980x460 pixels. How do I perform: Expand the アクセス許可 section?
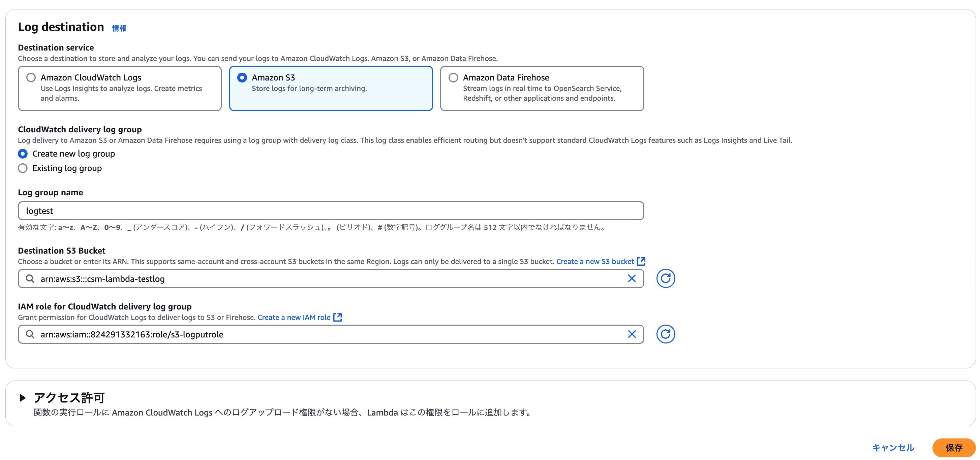(x=23, y=398)
